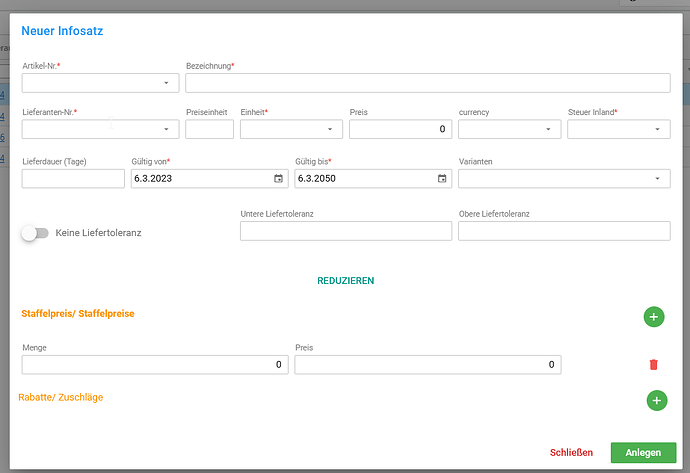This screenshot has width=690, height=473.
Task: Open the Gültig von calendar picker
Action: [278, 179]
